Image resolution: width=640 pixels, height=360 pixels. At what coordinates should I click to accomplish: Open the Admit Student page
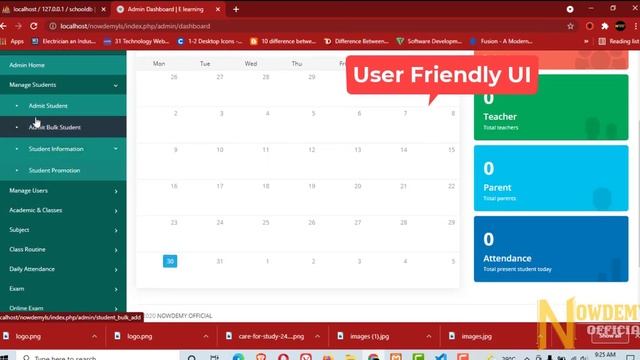coord(63,106)
